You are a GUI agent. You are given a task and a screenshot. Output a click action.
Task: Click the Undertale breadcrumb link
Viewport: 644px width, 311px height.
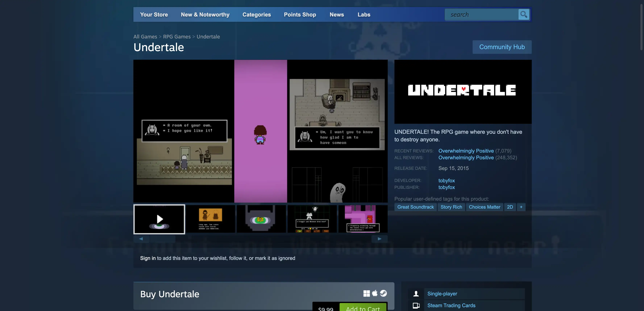[208, 36]
